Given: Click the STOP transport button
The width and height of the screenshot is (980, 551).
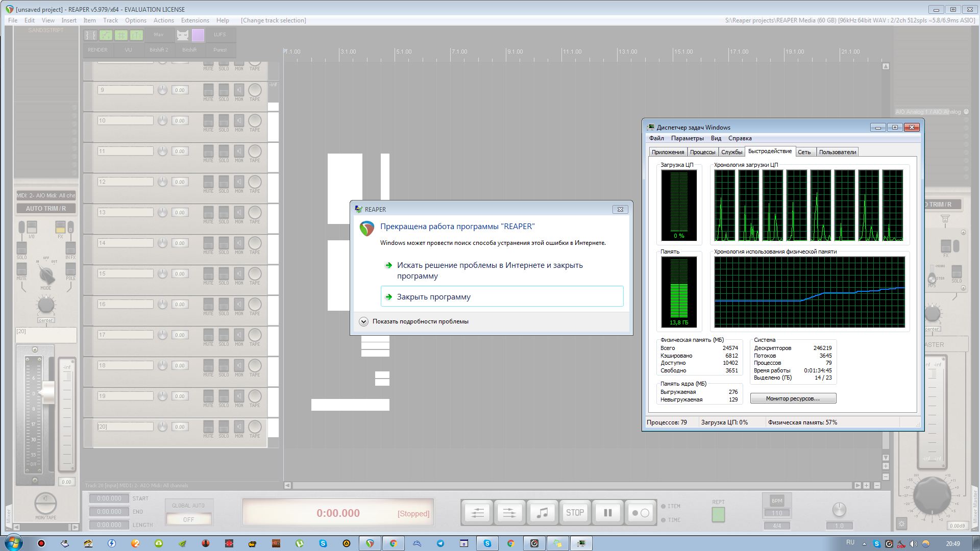Looking at the screenshot, I should coord(575,513).
